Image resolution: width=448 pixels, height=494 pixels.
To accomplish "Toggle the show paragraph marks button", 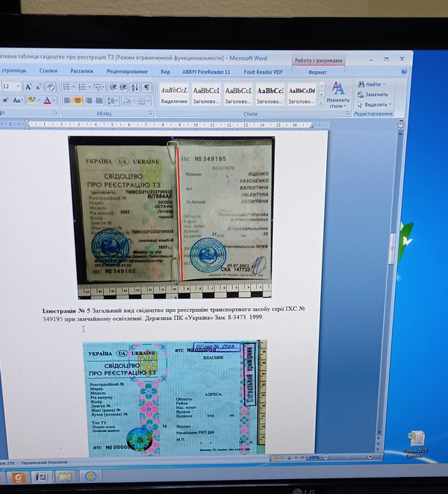I will coord(147,87).
